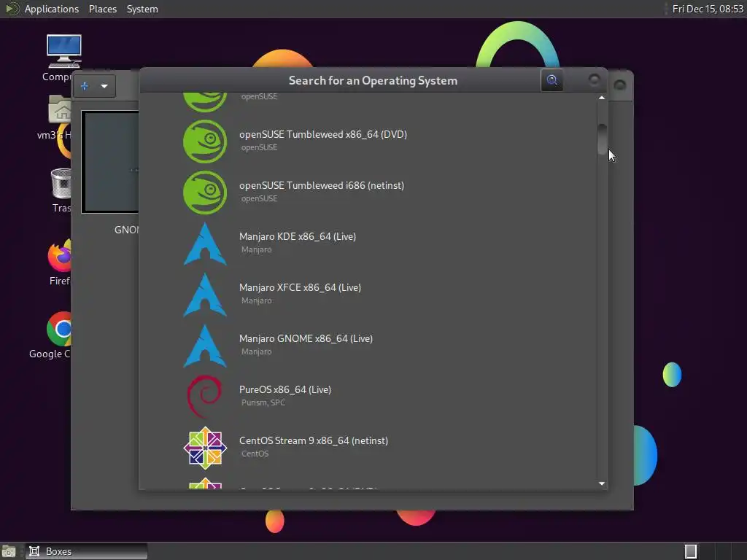Click the show desktop icon in bottom panel
Viewport: 747px width, 560px height.
(9, 551)
